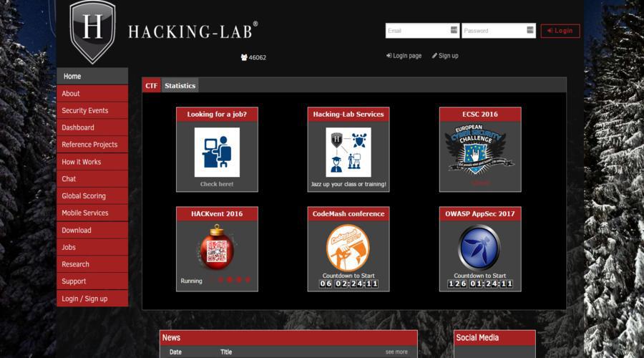This screenshot has width=644, height=358.
Task: Click the OWASP AppSec countdown timer
Action: (479, 284)
